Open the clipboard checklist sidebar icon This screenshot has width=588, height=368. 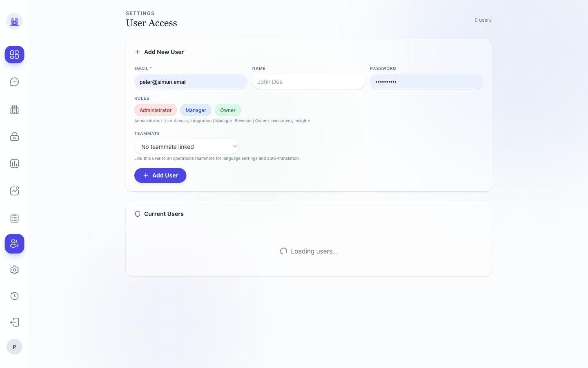coord(14,218)
